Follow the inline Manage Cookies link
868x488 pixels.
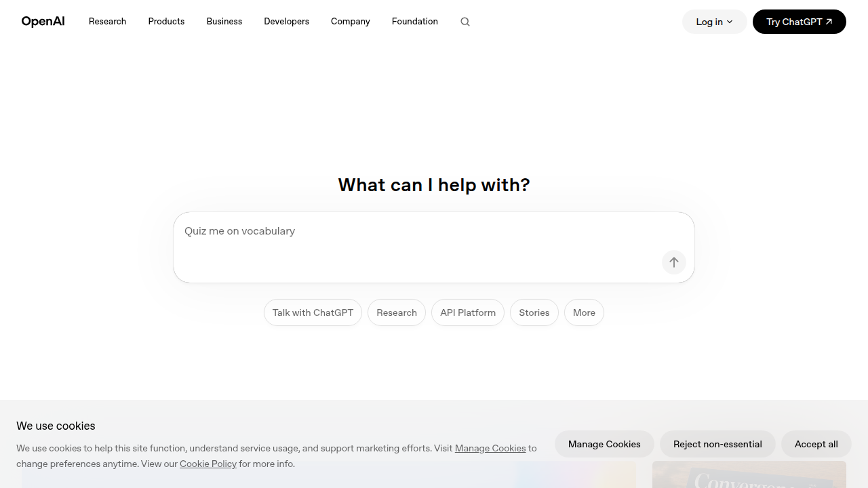coord(490,448)
